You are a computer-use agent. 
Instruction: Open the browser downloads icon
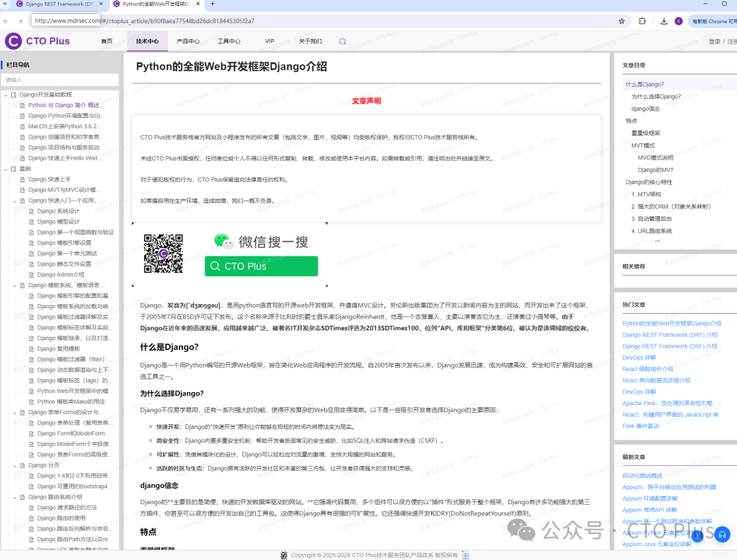(x=664, y=21)
